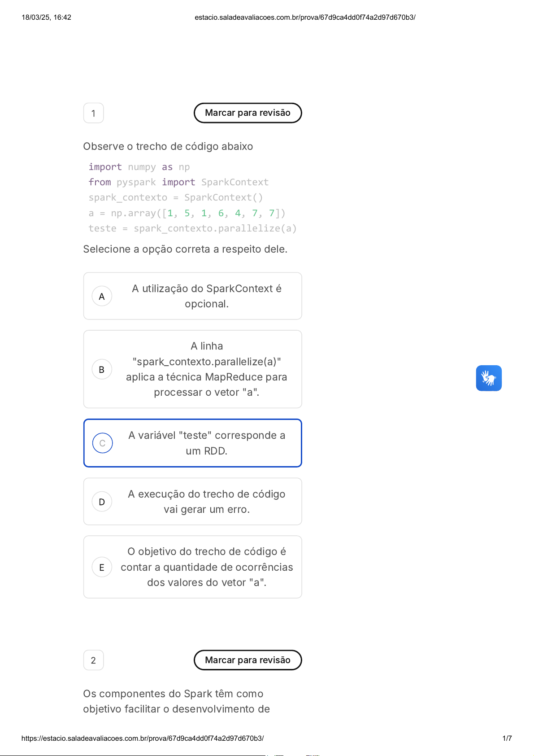The height and width of the screenshot is (756, 534).
Task: Pick the option E letter circle
Action: tap(102, 567)
